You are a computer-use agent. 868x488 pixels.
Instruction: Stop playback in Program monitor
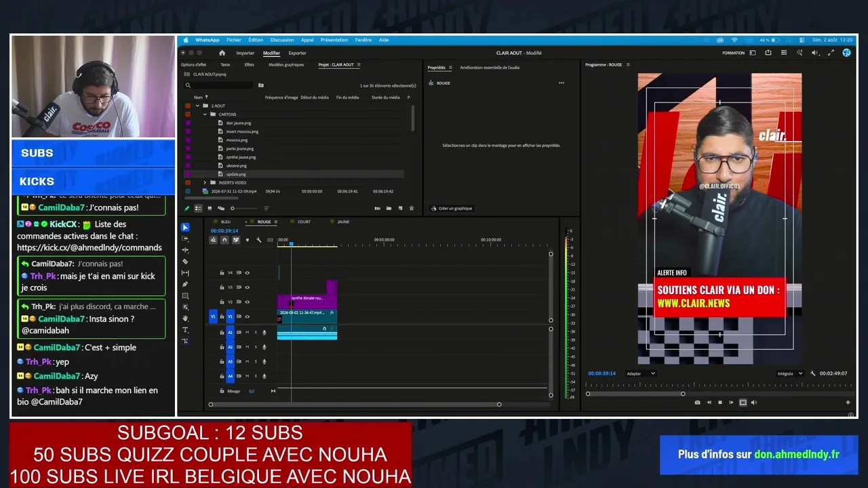(720, 403)
